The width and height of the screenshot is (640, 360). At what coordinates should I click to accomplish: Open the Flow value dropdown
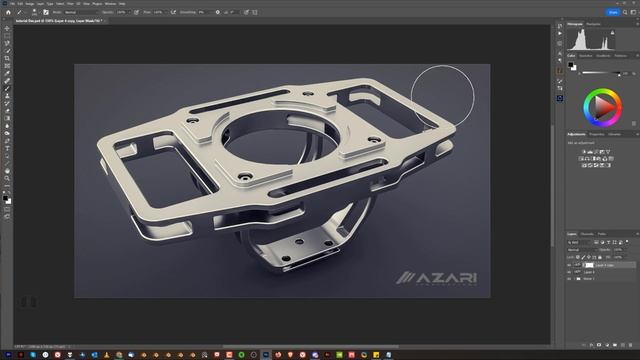click(165, 12)
